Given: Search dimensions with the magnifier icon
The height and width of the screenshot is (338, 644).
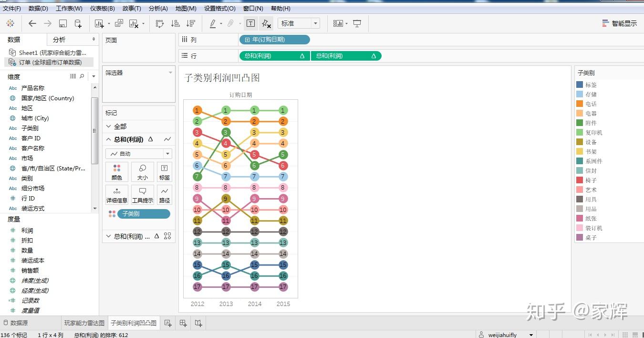Looking at the screenshot, I should (82, 76).
